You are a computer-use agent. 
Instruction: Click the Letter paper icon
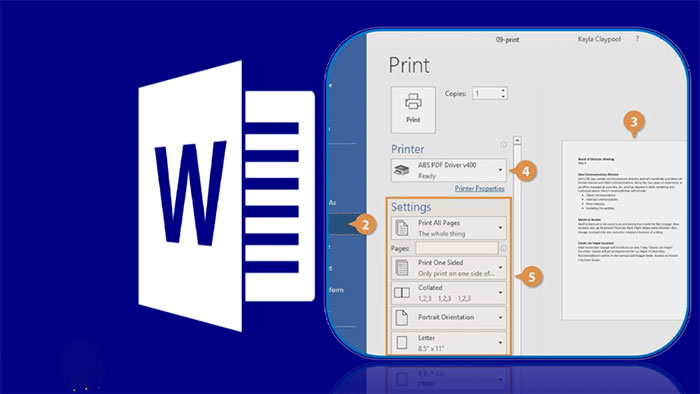click(402, 343)
